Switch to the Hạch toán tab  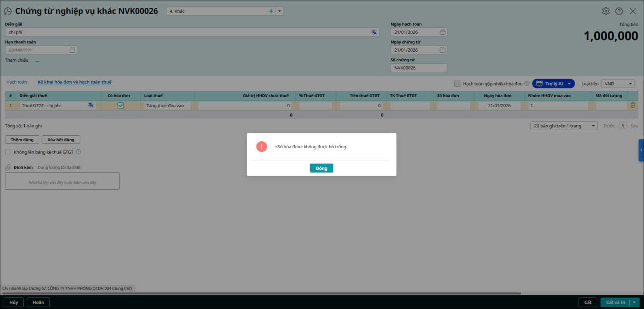tap(17, 82)
